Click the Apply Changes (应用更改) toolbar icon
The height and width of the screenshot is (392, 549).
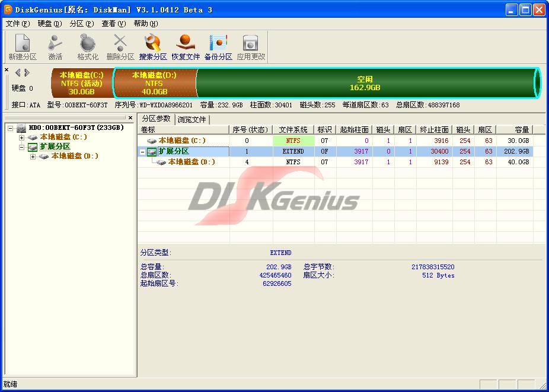[x=251, y=47]
